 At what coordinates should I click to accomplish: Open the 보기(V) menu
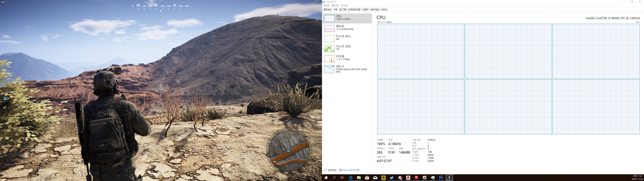344,6
